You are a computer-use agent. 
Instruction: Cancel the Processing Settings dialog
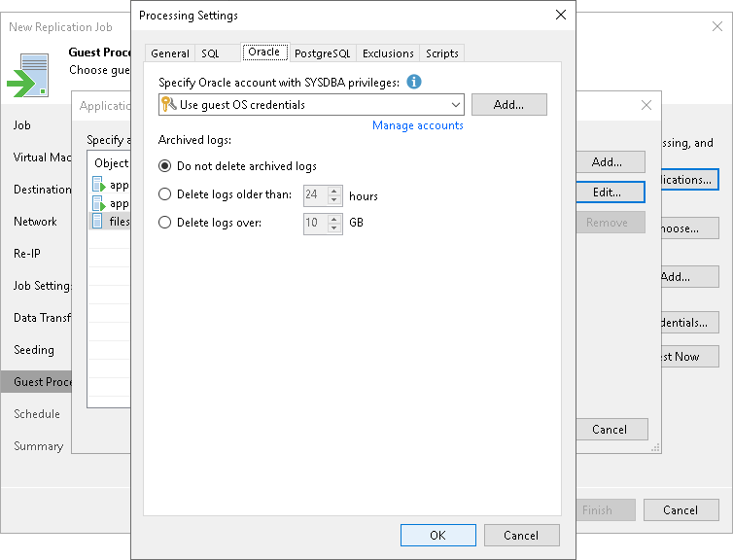[x=522, y=536]
